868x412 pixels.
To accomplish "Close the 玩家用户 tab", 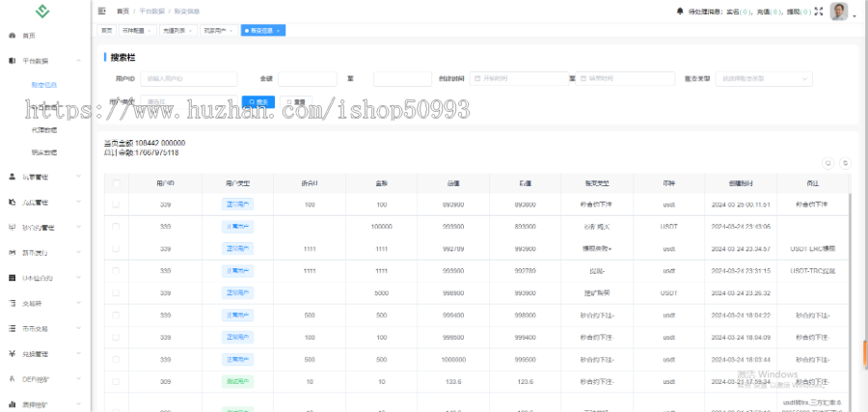I will 231,31.
